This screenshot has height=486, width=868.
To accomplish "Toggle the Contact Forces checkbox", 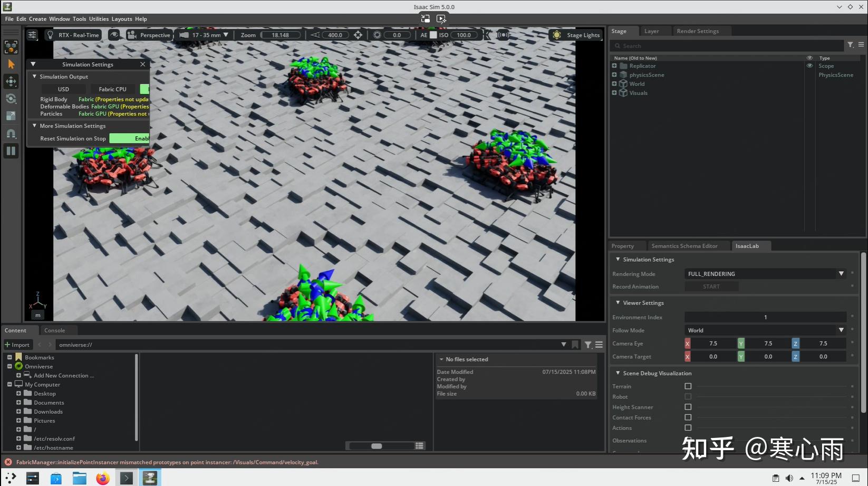I will (x=688, y=417).
